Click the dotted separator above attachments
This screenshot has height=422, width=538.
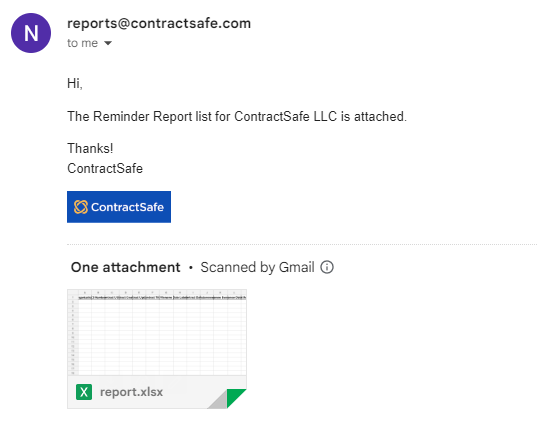pos(302,245)
